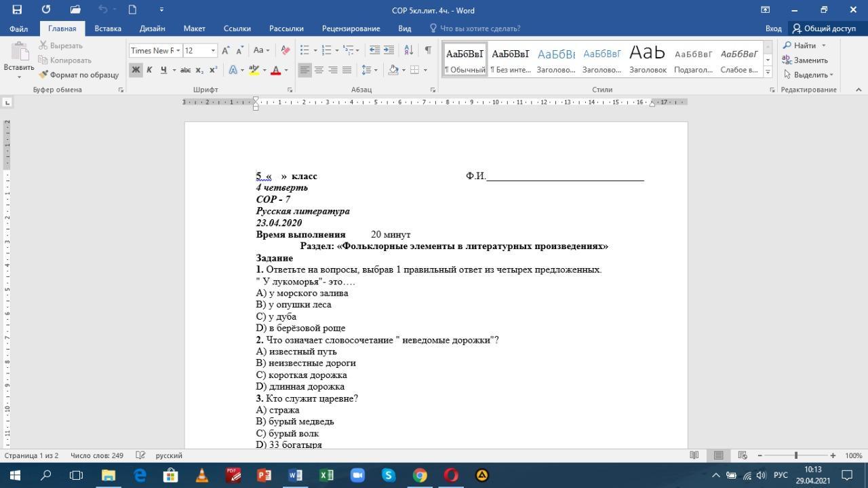The width and height of the screenshot is (868, 488).
Task: Switch to the Макет tab
Action: [194, 29]
